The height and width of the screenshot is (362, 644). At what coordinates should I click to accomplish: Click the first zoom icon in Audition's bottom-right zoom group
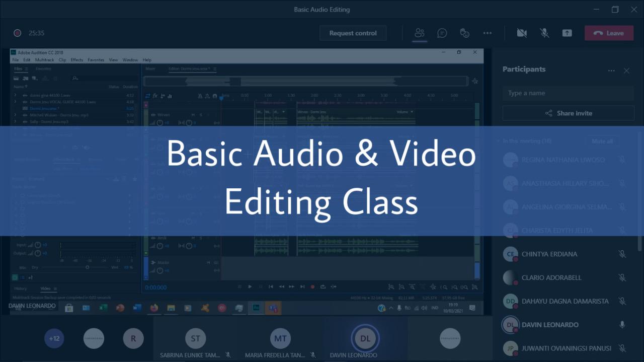click(391, 287)
